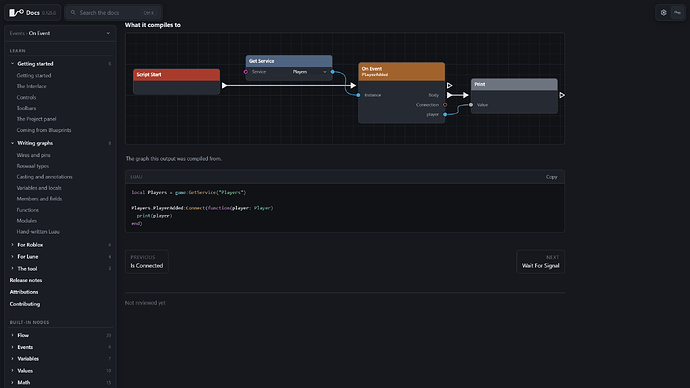Screen dimensions: 690x388
Task: Open the Toolbars page
Action: [26, 108]
